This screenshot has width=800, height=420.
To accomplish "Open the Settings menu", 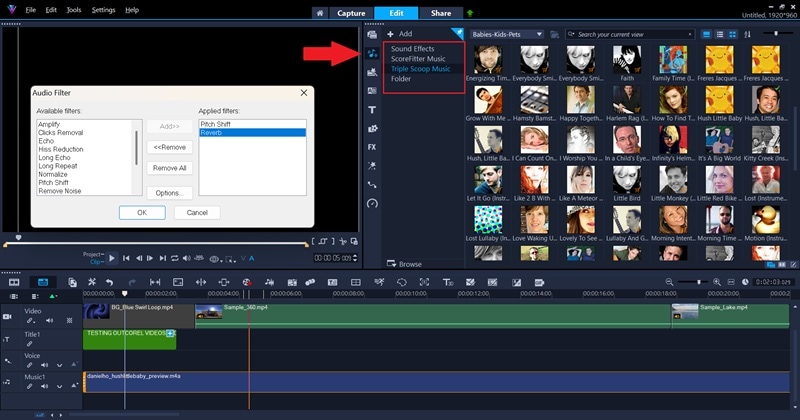I will tap(103, 10).
